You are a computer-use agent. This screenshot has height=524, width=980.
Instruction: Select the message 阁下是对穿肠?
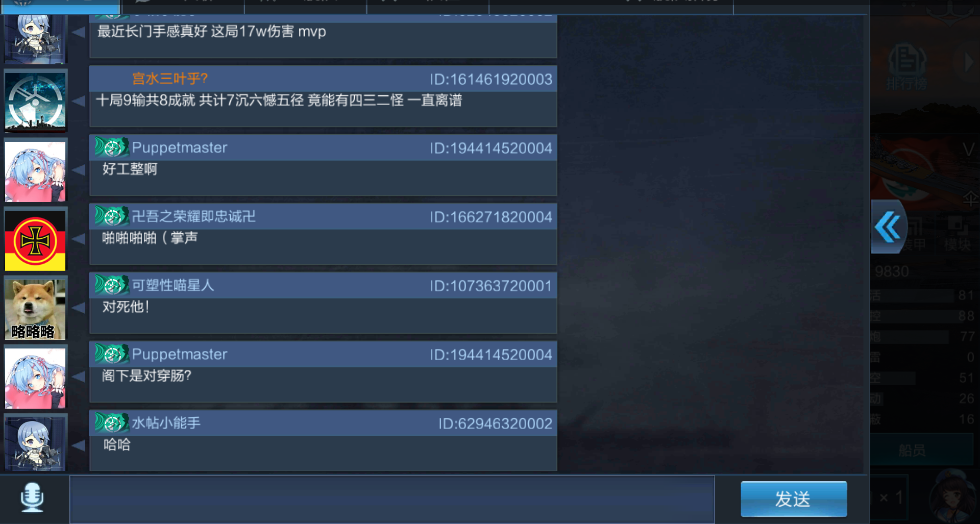coord(146,376)
